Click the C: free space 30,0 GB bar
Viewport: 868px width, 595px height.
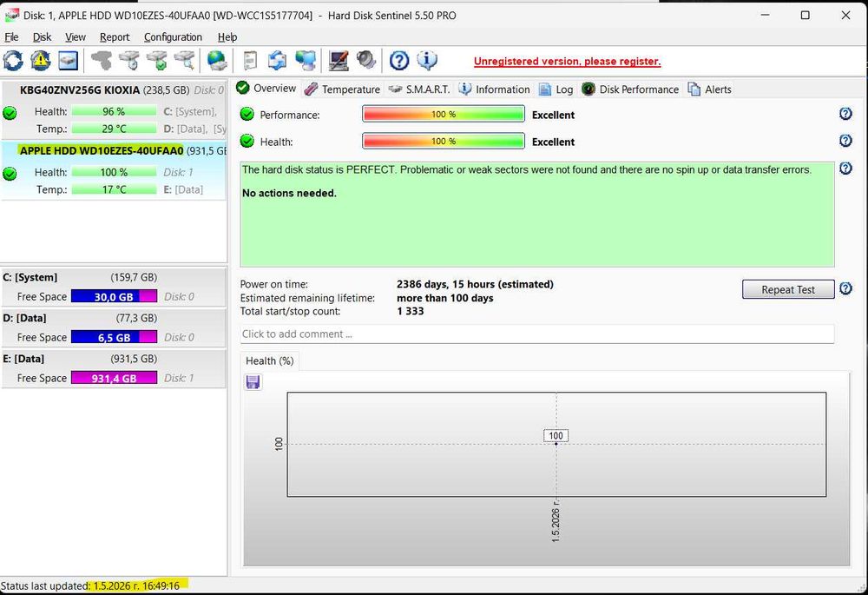click(114, 296)
